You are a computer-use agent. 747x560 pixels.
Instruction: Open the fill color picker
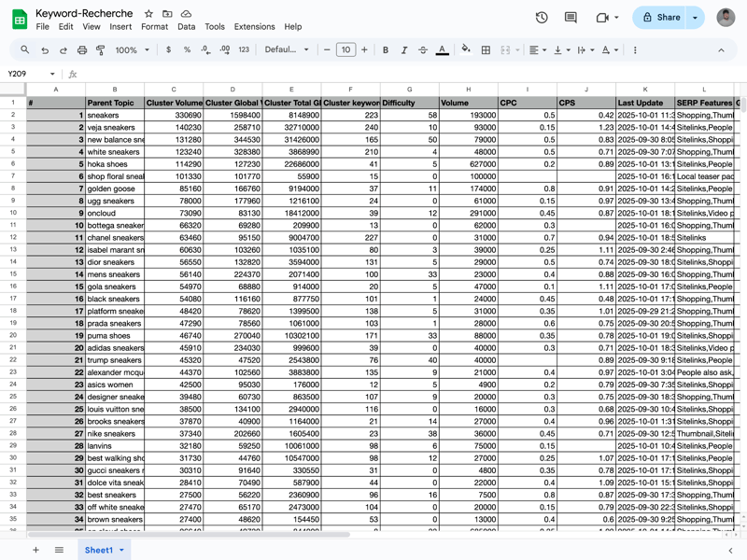pyautogui.click(x=466, y=50)
